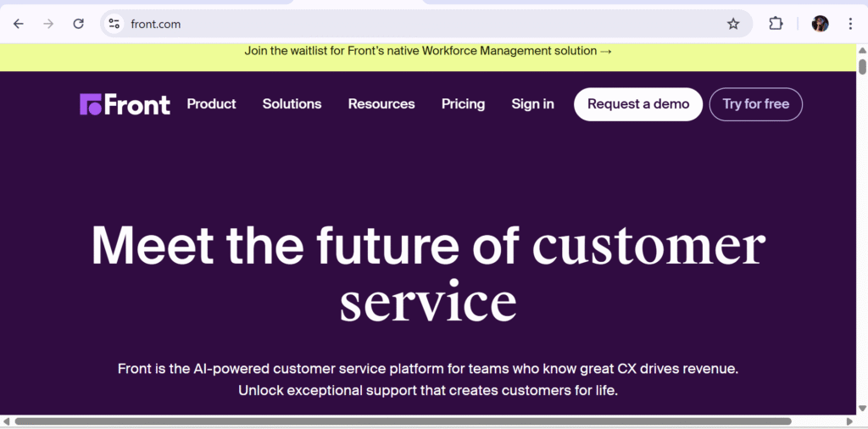Click the browser forward arrow

(48, 24)
